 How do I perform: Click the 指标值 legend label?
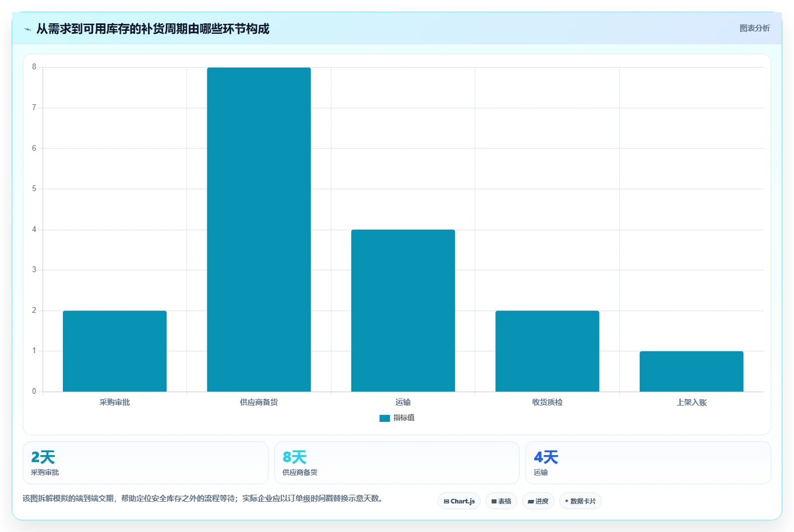(404, 418)
